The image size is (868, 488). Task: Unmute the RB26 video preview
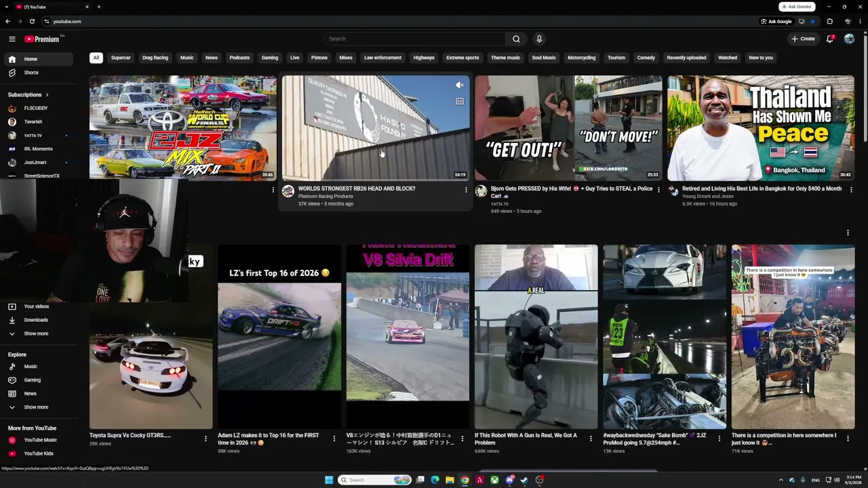[x=460, y=85]
